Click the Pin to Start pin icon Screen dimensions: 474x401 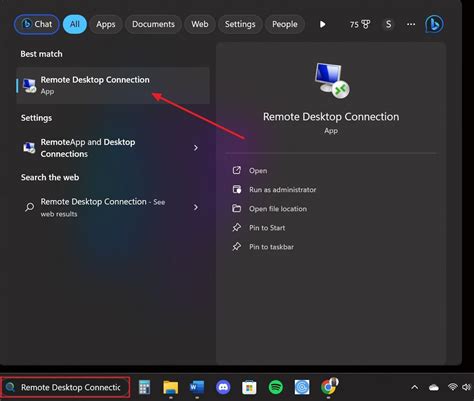[237, 228]
